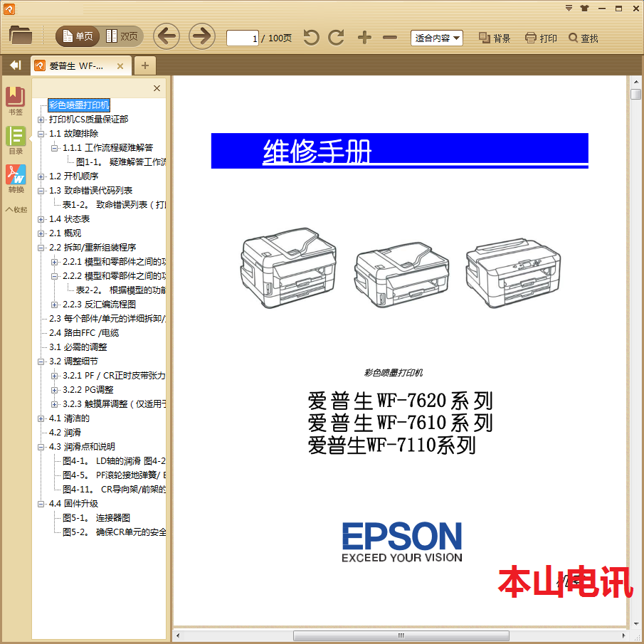Image resolution: width=644 pixels, height=644 pixels.
Task: Click the 打印 print button
Action: [541, 38]
